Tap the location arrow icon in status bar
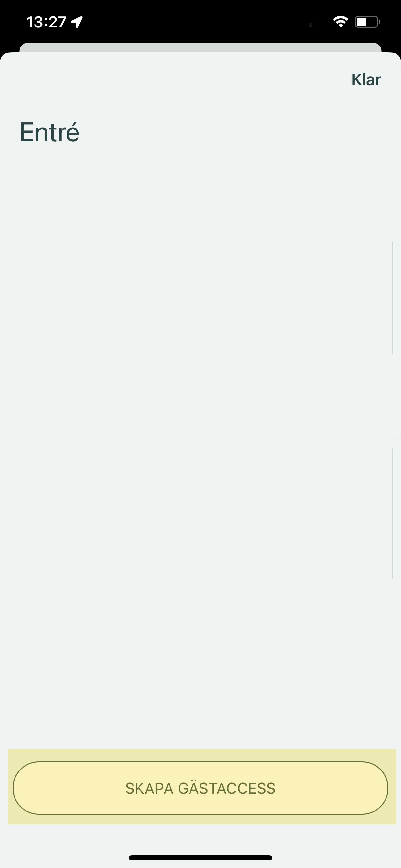Screen dimensions: 401x868 77,22
